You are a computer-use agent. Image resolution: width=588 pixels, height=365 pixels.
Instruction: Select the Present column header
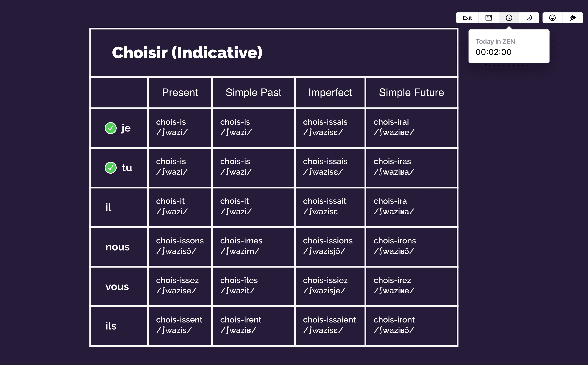[180, 92]
